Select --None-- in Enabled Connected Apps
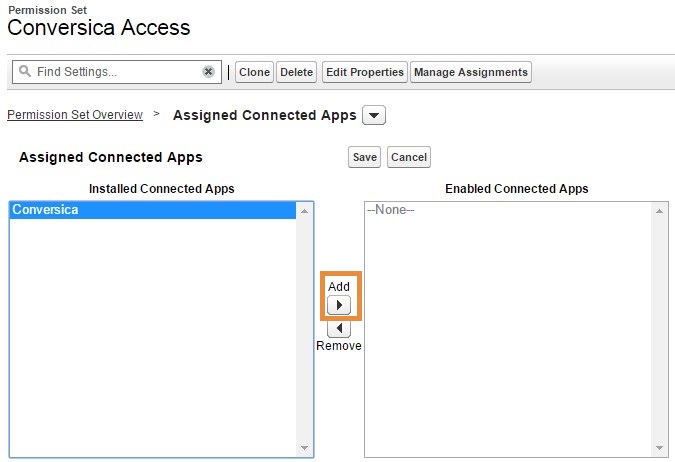The width and height of the screenshot is (675, 462). coord(508,210)
